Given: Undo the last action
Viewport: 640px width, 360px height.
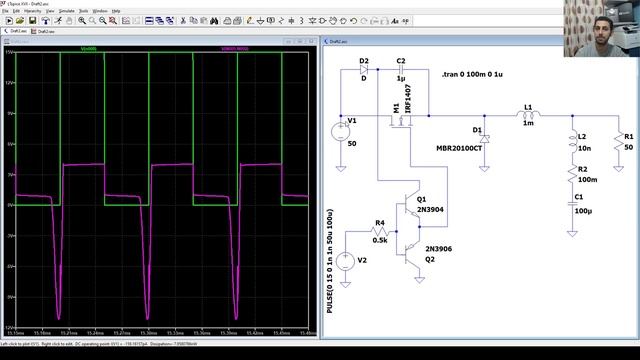Looking at the screenshot, I should (353, 20).
